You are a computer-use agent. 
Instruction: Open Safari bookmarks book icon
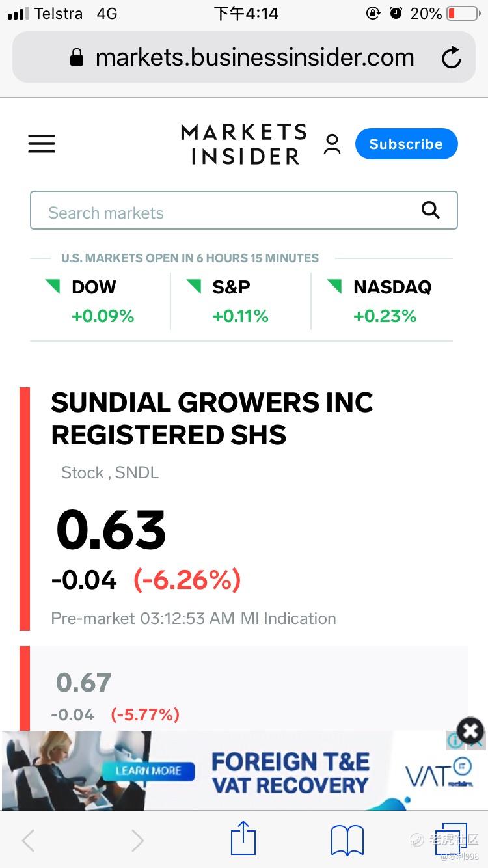[x=347, y=839]
